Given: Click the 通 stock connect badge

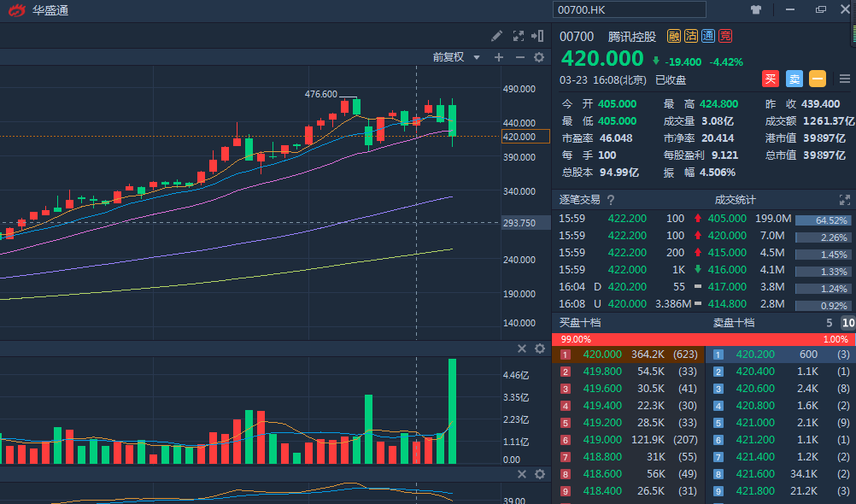Looking at the screenshot, I should 708,36.
